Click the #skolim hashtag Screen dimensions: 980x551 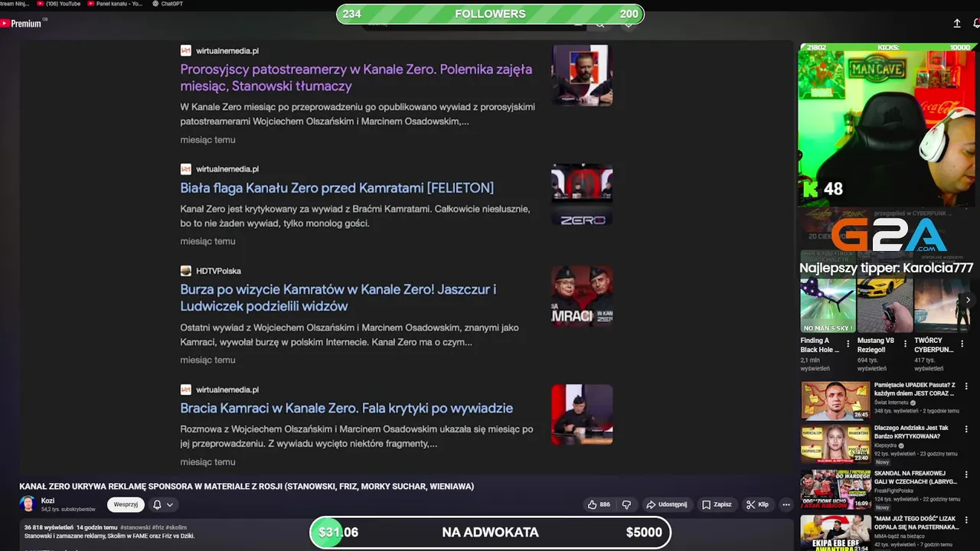pyautogui.click(x=177, y=527)
